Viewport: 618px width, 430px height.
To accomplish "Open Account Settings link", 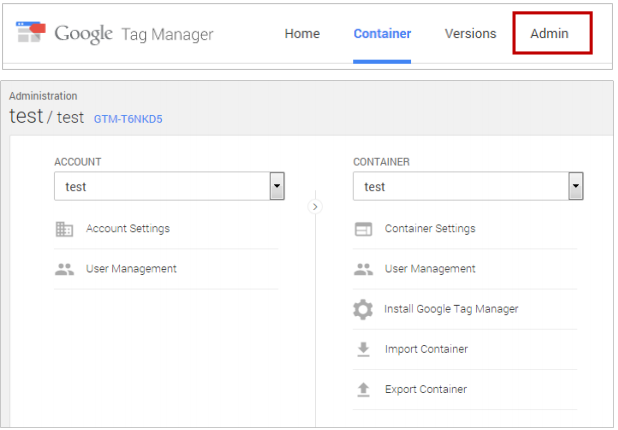I will point(128,229).
